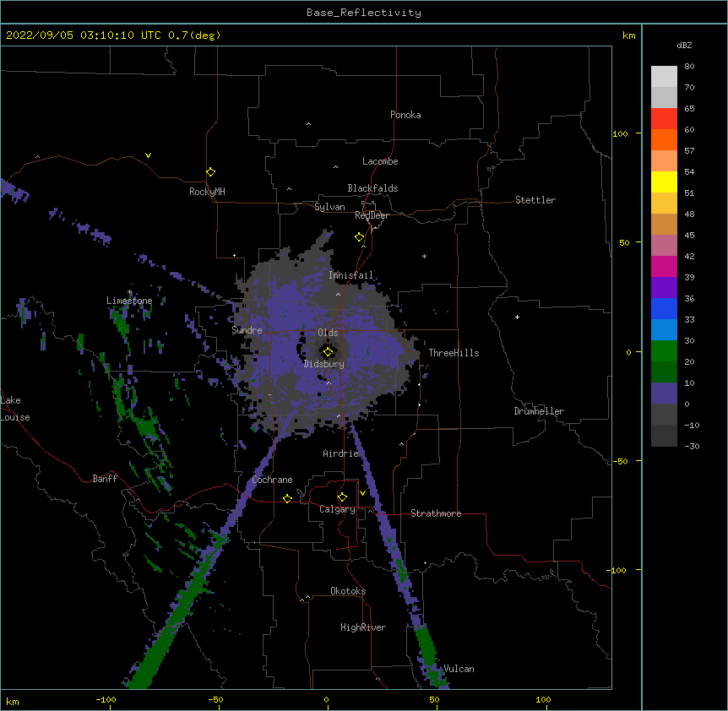Select the red 60-65 dBZ legend swatch
Image resolution: width=728 pixels, height=711 pixels.
click(664, 119)
